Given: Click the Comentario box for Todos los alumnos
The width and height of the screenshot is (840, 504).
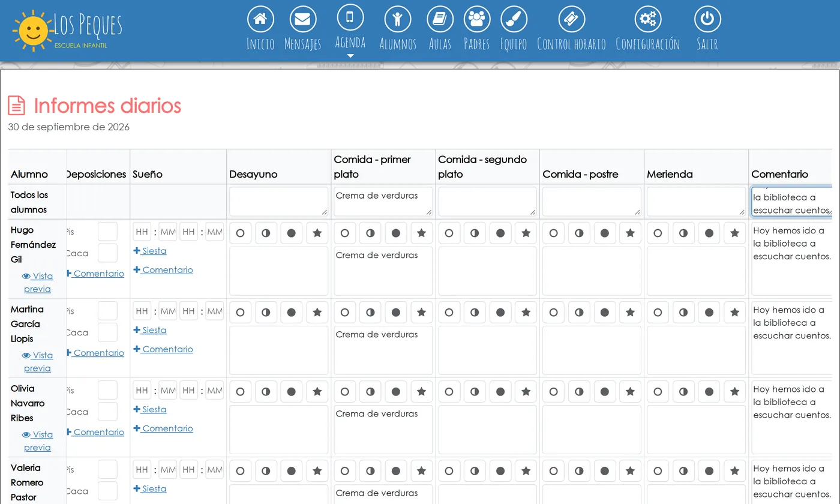Looking at the screenshot, I should [792, 202].
